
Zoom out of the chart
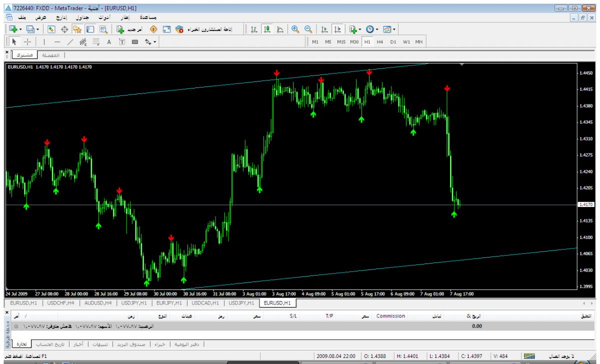point(308,29)
